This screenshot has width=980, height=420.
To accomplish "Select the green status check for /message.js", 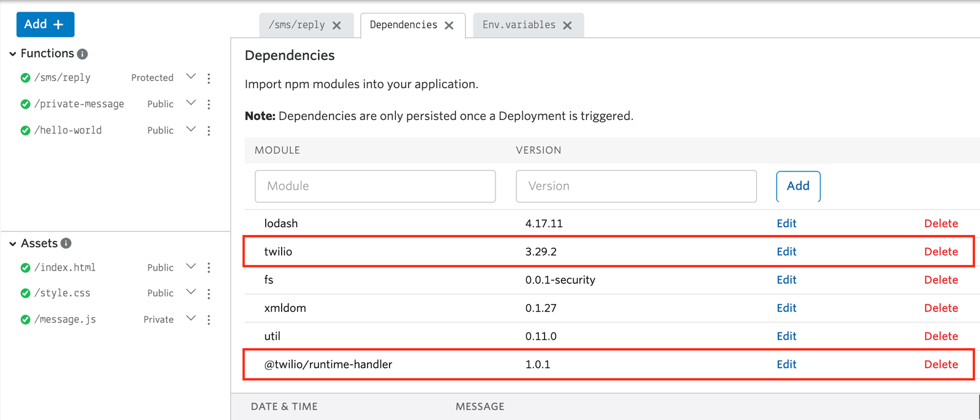I will click(25, 320).
